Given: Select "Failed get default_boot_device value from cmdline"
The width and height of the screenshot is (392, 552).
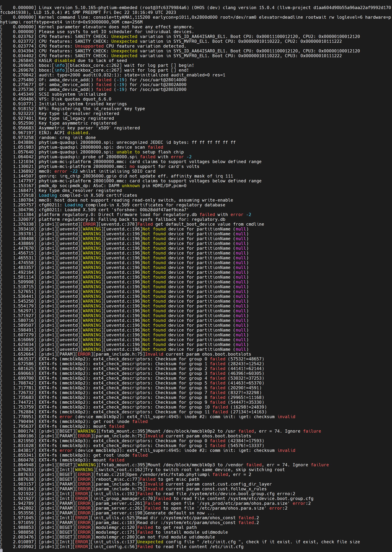Looking at the screenshot, I should coord(201,224).
